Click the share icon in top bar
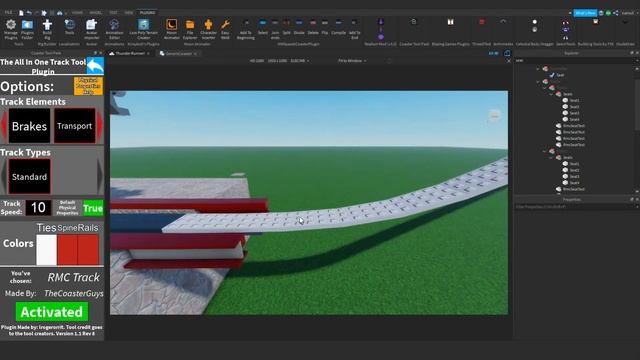The width and height of the screenshot is (640, 360). click(x=616, y=13)
